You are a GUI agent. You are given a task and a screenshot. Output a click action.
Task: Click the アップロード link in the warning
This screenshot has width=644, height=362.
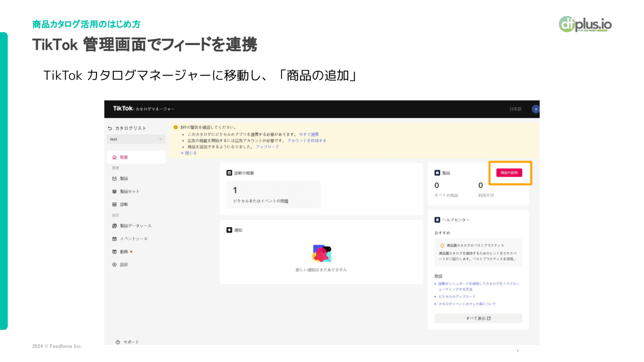point(267,147)
